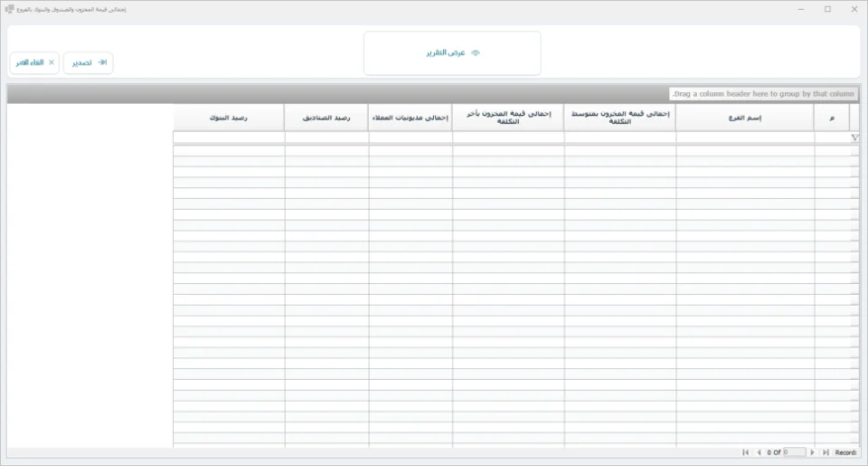Image resolution: width=868 pixels, height=466 pixels.
Task: Go to previous record in navigator
Action: [x=759, y=452]
